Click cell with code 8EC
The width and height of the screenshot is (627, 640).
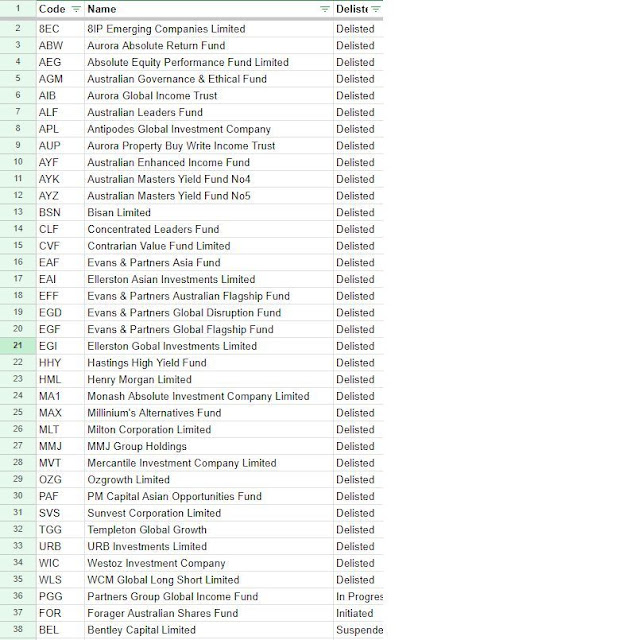[60, 29]
